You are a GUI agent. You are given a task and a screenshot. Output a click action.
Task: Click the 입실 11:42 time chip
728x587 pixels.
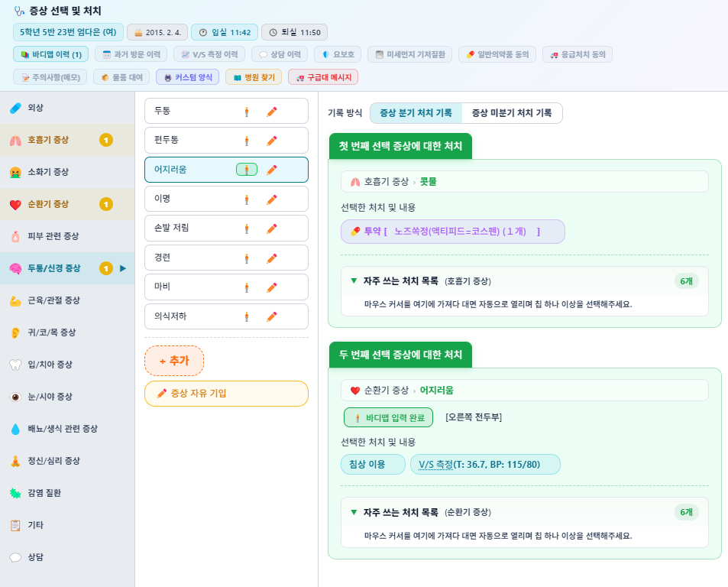(225, 32)
